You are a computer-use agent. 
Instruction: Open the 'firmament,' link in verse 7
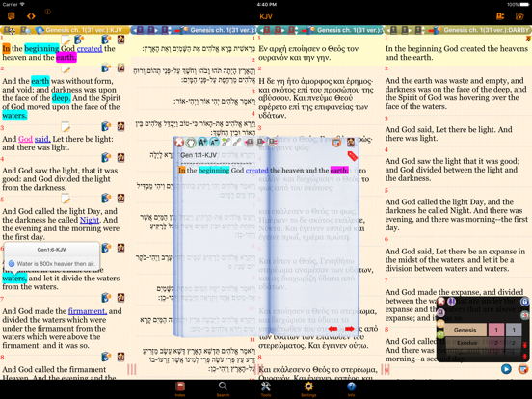point(88,311)
